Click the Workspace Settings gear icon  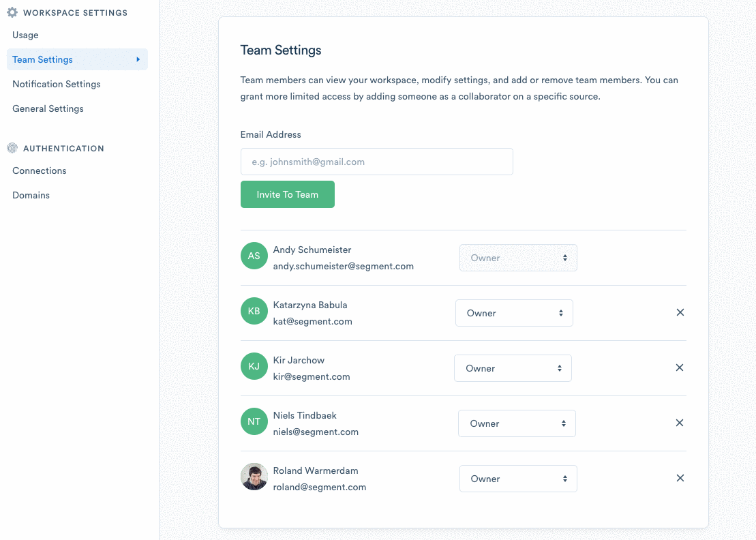12,12
